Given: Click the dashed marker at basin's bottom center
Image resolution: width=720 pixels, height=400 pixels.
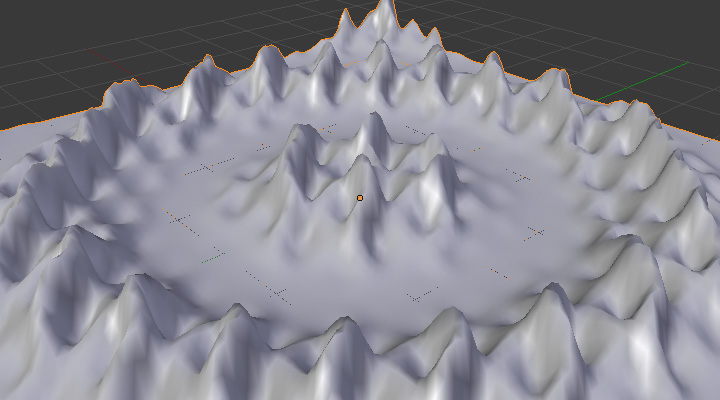Looking at the screenshot, I should pyautogui.click(x=420, y=294).
